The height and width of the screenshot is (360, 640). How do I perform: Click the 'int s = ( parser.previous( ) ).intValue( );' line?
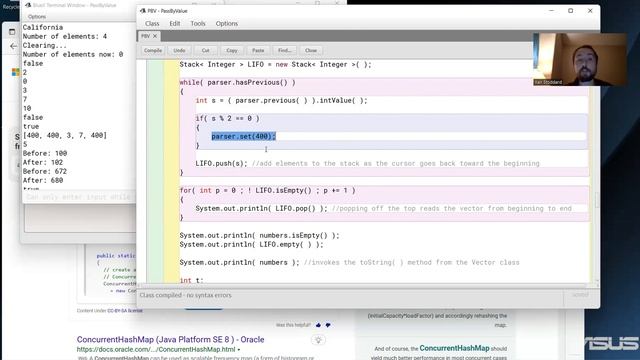point(281,100)
